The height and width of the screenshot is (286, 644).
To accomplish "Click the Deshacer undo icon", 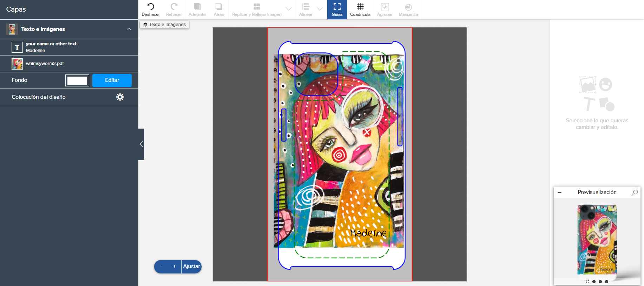I will (151, 7).
